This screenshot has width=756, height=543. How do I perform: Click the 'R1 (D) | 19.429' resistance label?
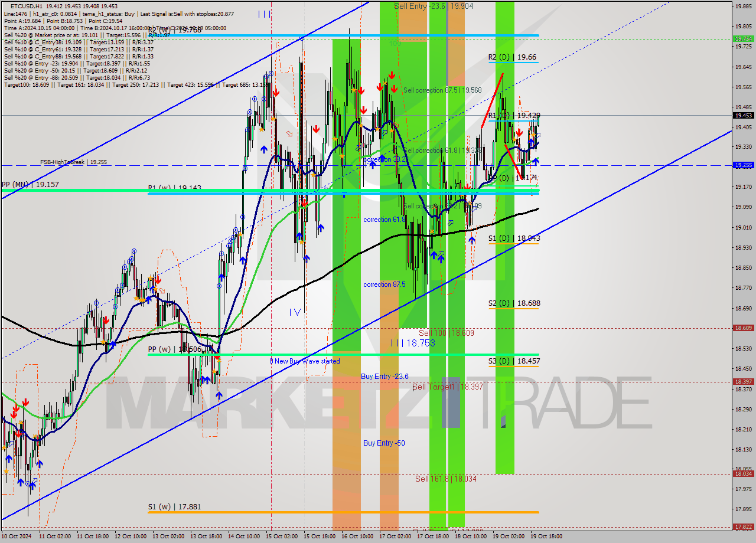coord(514,116)
